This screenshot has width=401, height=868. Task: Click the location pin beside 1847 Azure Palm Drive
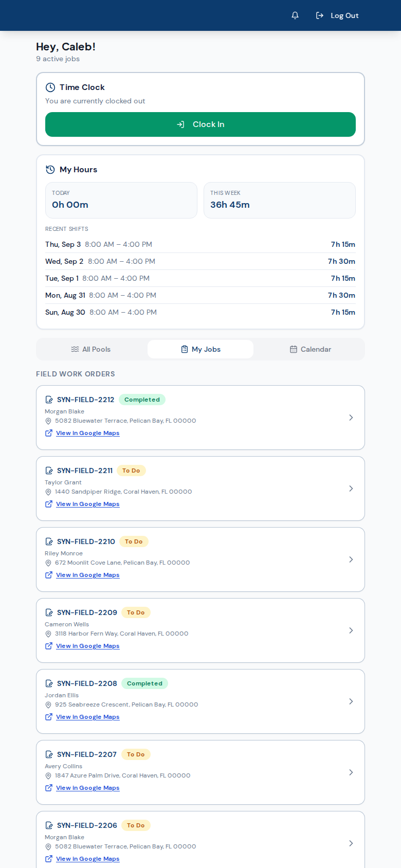[x=48, y=776]
